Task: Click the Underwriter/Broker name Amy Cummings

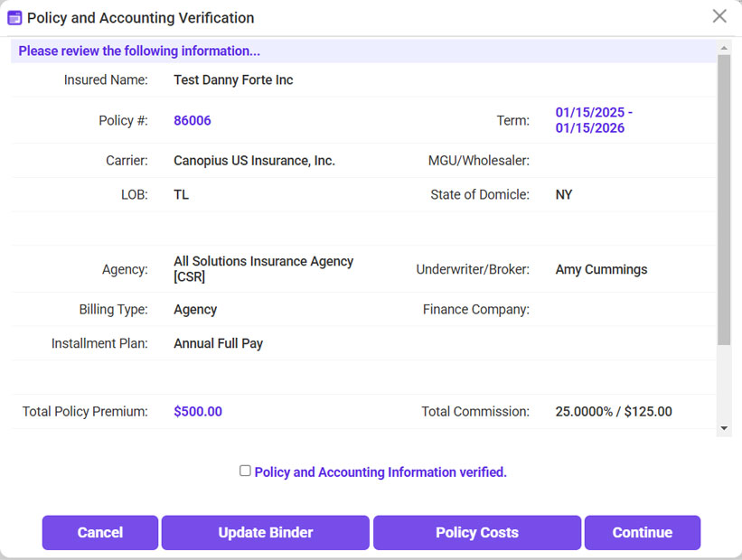Action: (x=600, y=269)
